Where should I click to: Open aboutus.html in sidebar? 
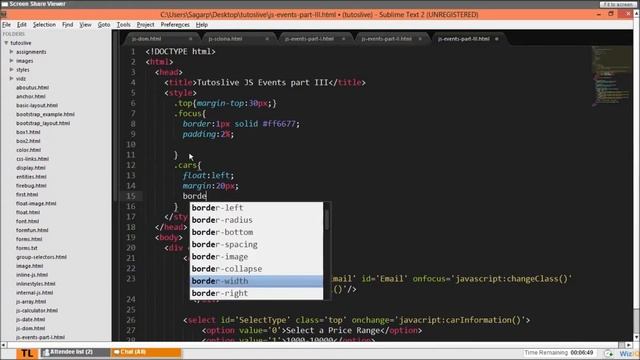click(32, 88)
